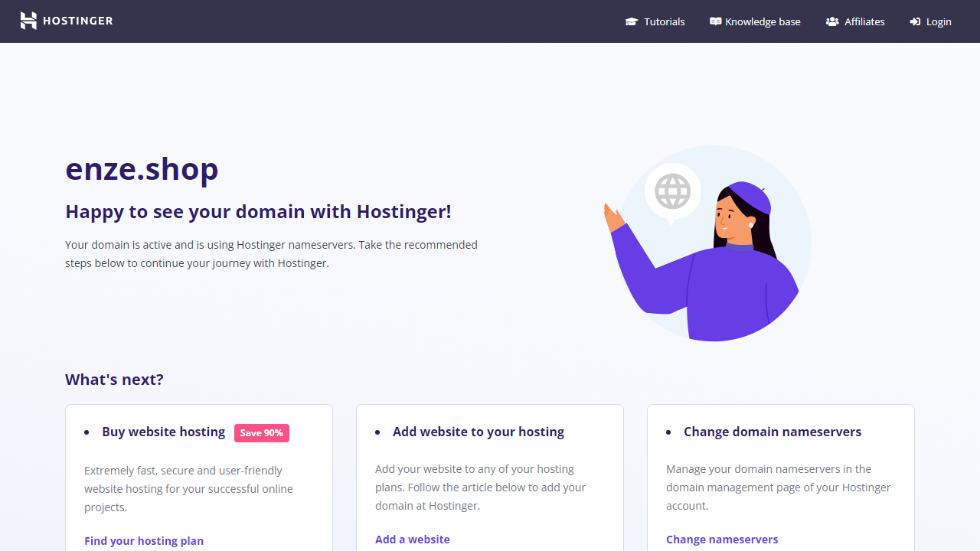This screenshot has width=980, height=551.
Task: Open the Knowledge base menu item
Action: point(755,21)
